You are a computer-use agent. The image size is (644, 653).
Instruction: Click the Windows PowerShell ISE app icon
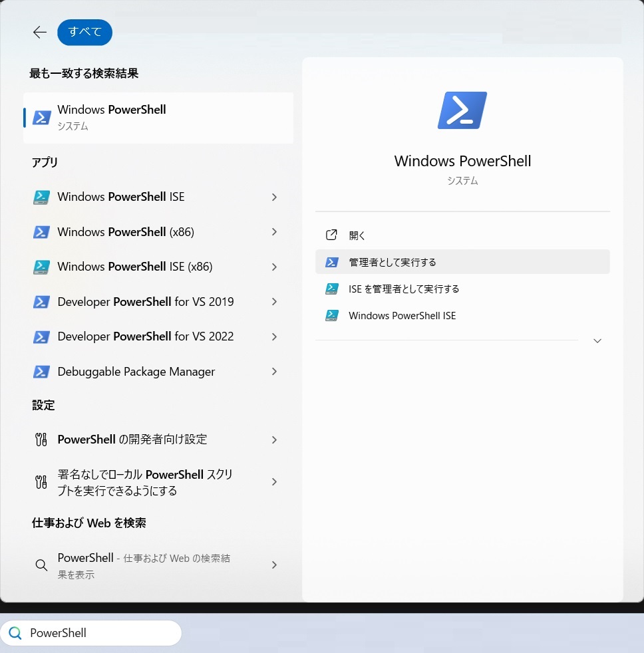pos(41,197)
